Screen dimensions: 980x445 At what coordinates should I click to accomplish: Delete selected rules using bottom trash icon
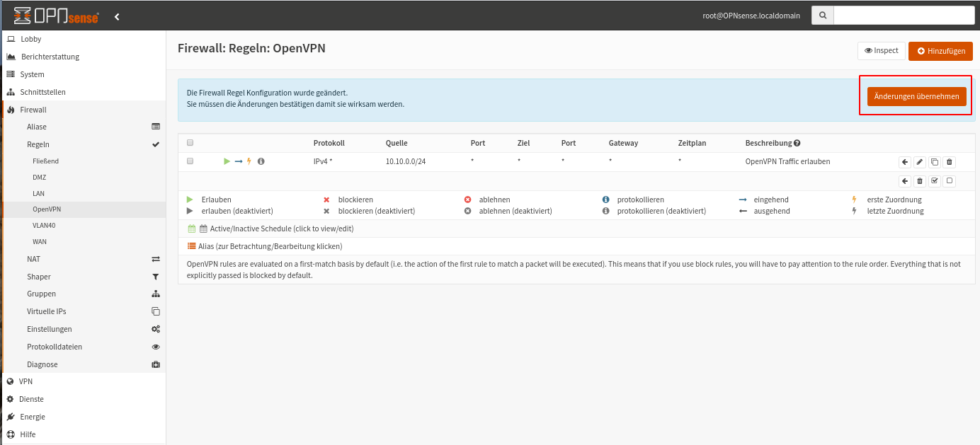[920, 181]
